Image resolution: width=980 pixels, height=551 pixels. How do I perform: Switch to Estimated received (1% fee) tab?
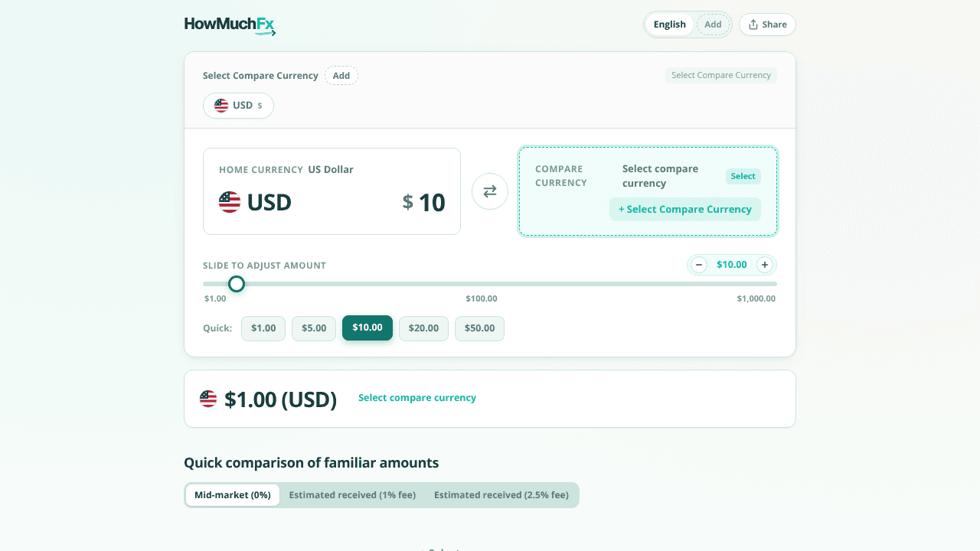(352, 495)
